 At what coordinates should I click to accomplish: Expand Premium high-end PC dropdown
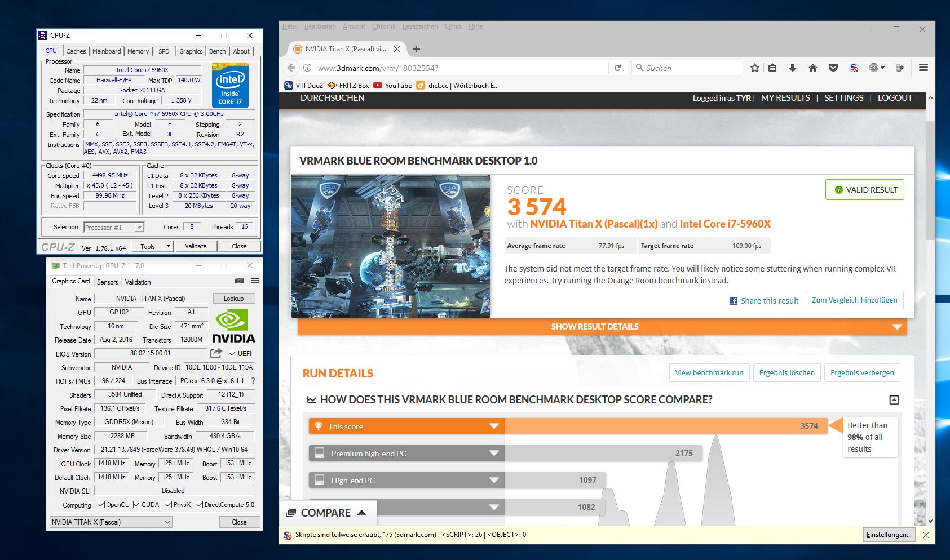pyautogui.click(x=494, y=454)
